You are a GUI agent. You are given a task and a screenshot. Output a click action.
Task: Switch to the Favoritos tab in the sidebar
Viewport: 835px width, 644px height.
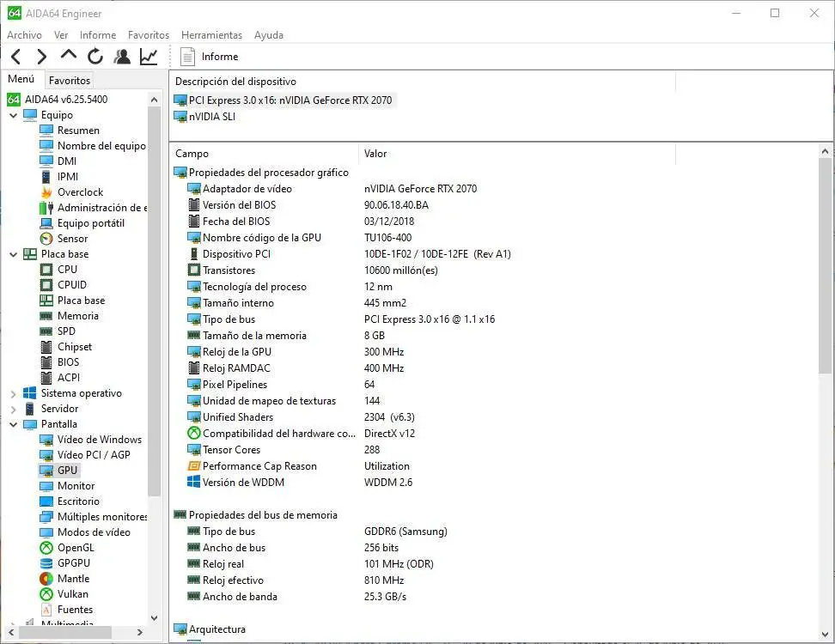[70, 81]
